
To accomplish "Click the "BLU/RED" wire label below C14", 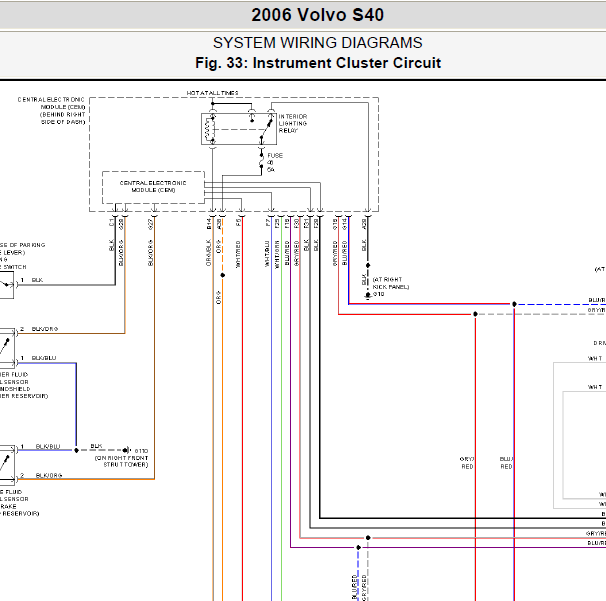I will 344,253.
